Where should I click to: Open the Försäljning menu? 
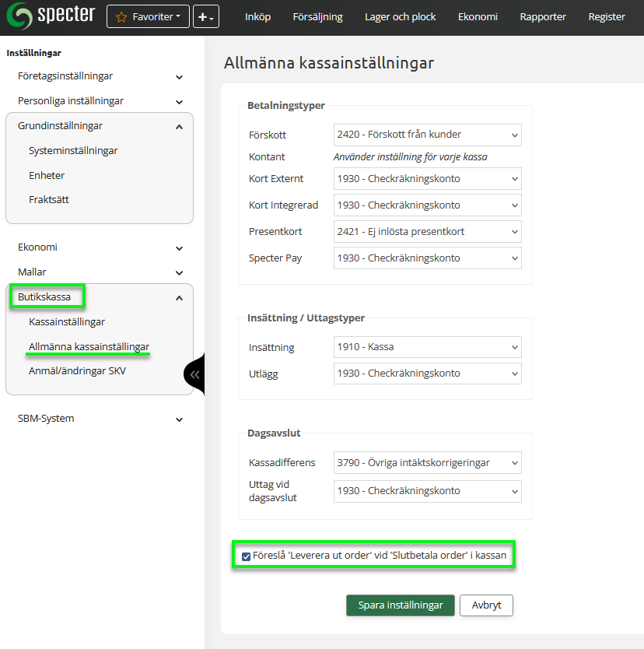coord(317,17)
